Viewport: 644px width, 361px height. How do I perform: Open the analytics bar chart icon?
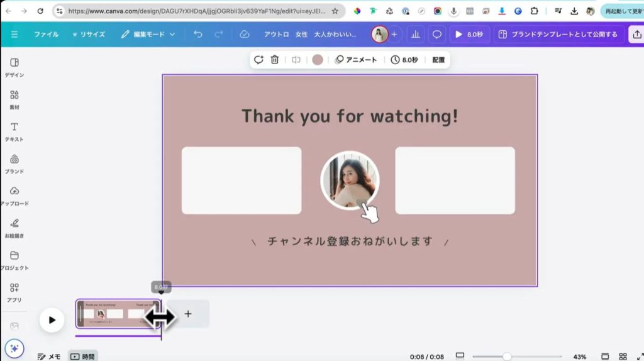pos(415,35)
